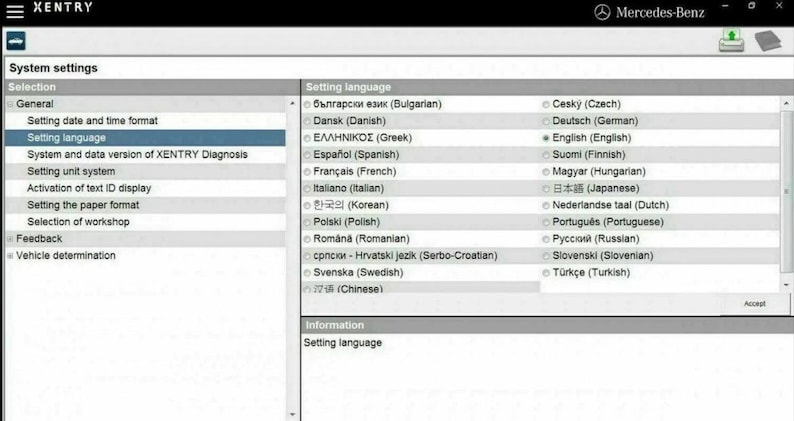Screen dimensions: 794x421
Task: Select the Deutsch (German) language option
Action: click(x=546, y=121)
